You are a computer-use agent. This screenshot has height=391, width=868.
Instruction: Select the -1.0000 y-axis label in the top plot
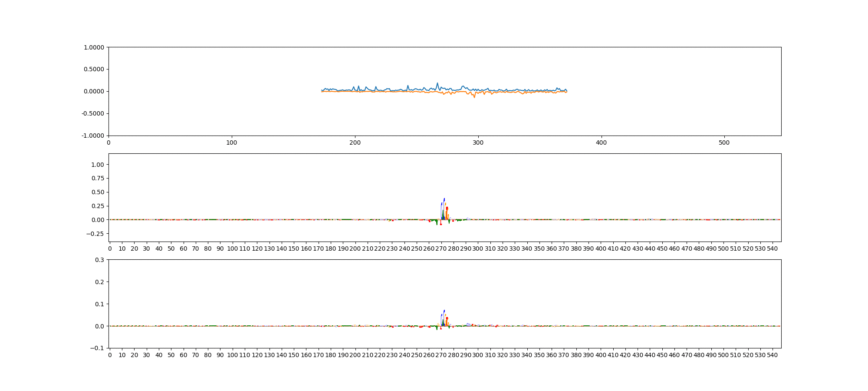93,136
